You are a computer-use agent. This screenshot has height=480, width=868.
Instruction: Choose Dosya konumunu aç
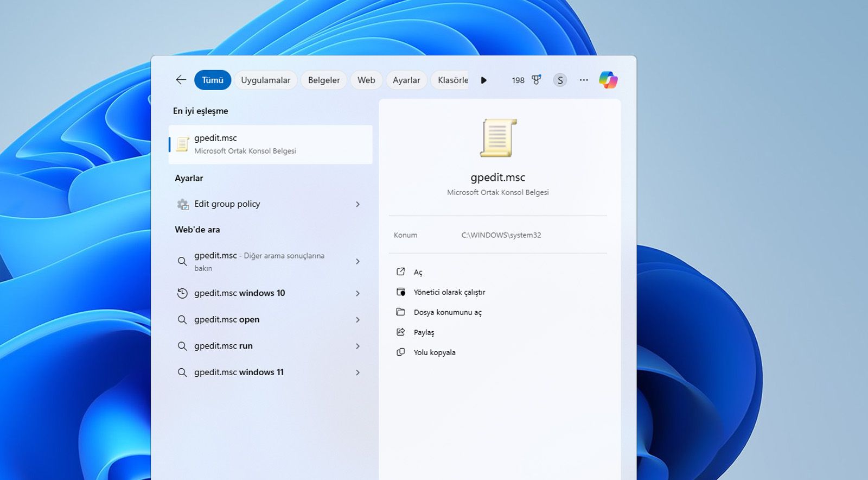[448, 312]
